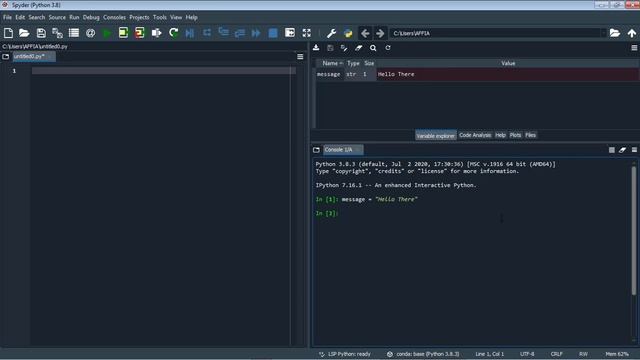Clear console eraser icon
The height and width of the screenshot is (360, 640).
(622, 150)
